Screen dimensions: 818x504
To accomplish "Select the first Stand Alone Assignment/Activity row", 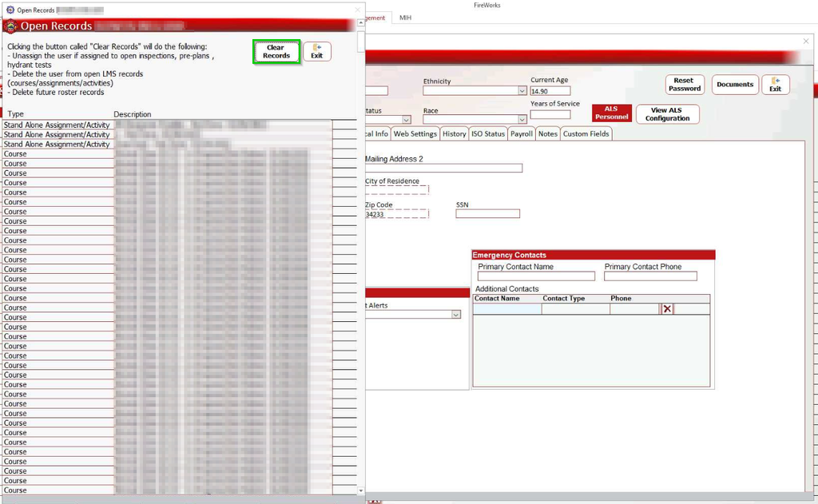I will point(58,125).
